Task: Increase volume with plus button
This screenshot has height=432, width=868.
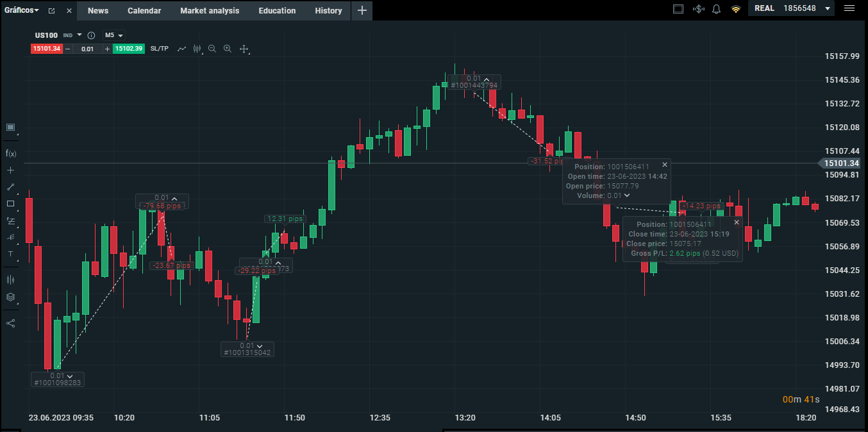Action: tap(107, 49)
